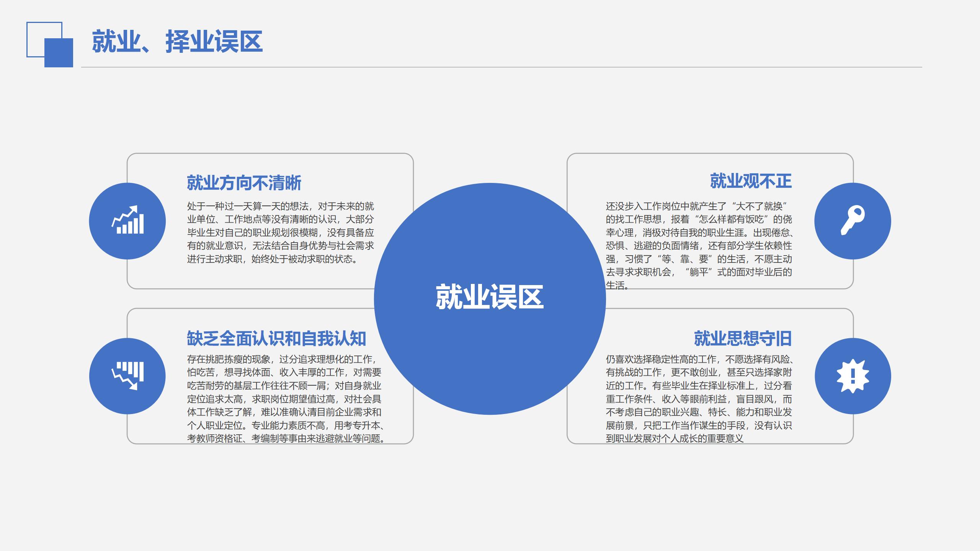
Task: Click the outlined square in logo
Action: [x=35, y=31]
